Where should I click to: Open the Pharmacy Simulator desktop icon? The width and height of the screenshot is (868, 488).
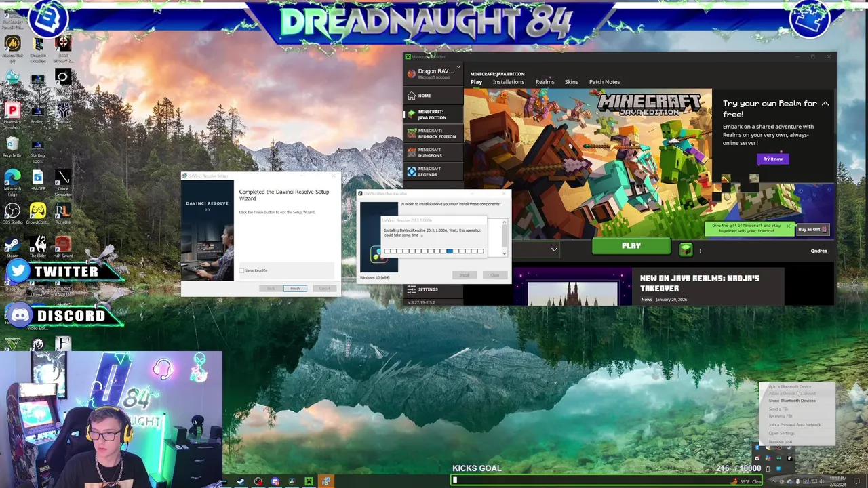pos(12,117)
